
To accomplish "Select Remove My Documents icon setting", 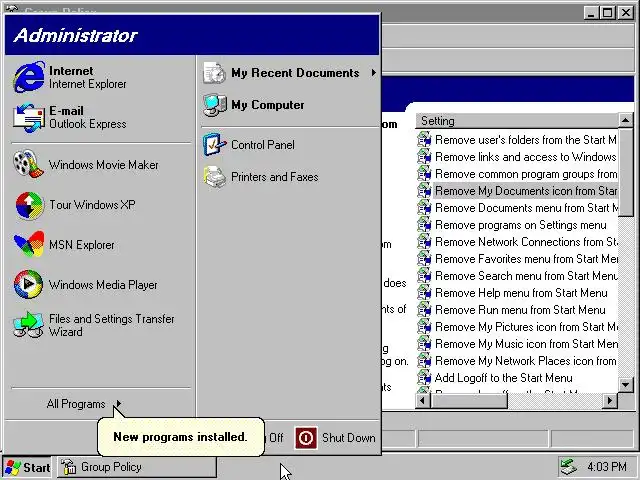I will [x=526, y=191].
